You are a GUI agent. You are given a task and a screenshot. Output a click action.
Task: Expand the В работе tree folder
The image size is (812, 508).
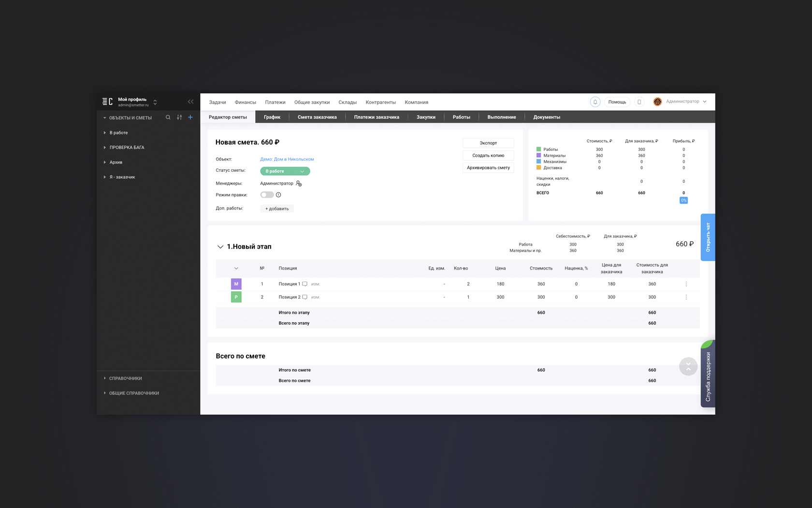pyautogui.click(x=104, y=133)
